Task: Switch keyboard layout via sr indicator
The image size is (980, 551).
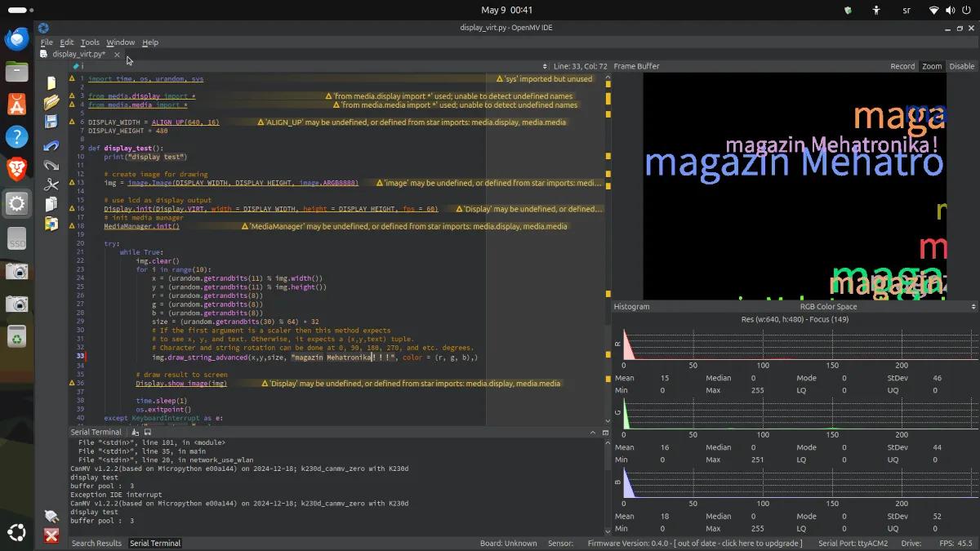Action: click(905, 10)
